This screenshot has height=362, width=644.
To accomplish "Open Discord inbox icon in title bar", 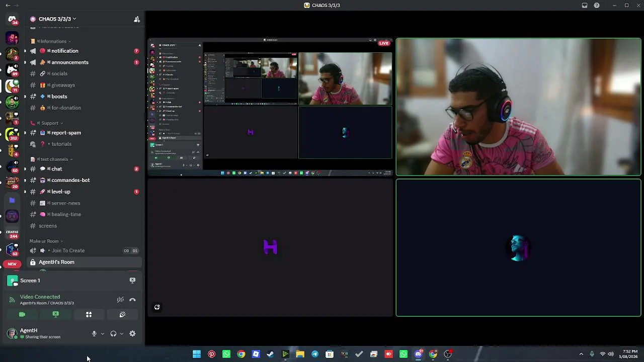I will coord(585,6).
